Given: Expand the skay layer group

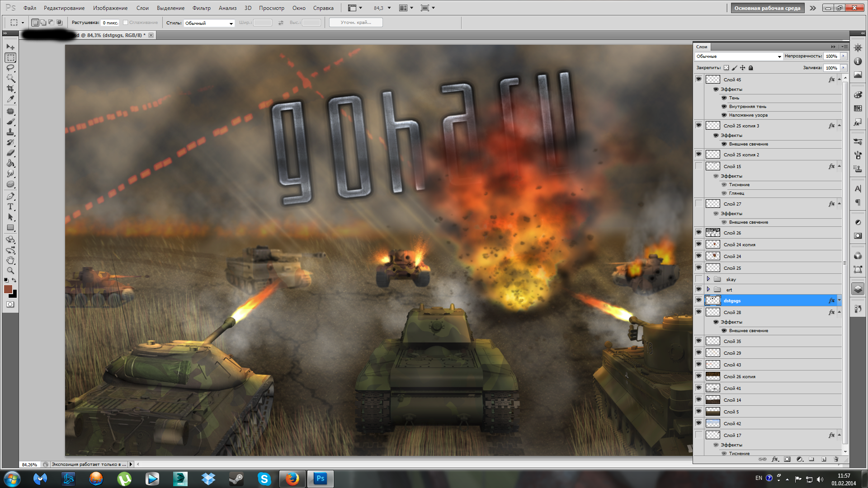Looking at the screenshot, I should coord(708,279).
